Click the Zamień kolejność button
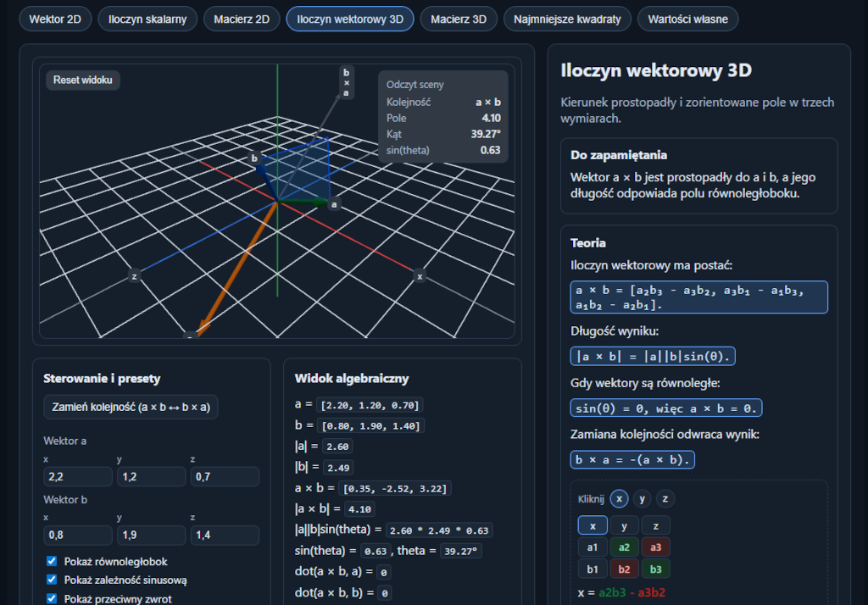The image size is (868, 605). 131,408
